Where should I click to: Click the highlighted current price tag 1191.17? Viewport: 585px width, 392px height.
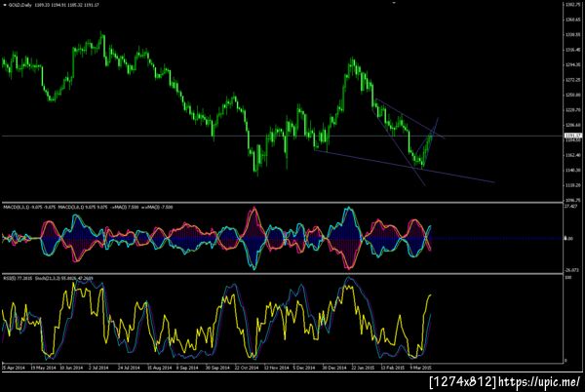tap(573, 136)
